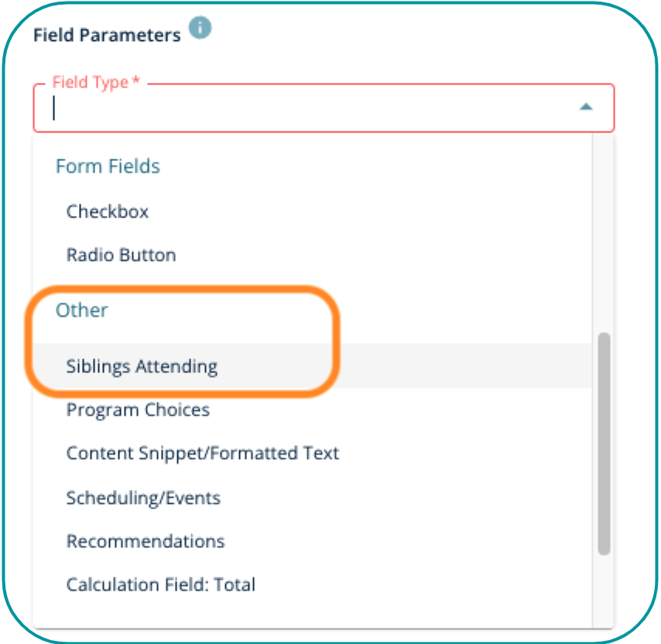The width and height of the screenshot is (661, 644).
Task: Choose Radio Button from the list
Action: click(121, 255)
